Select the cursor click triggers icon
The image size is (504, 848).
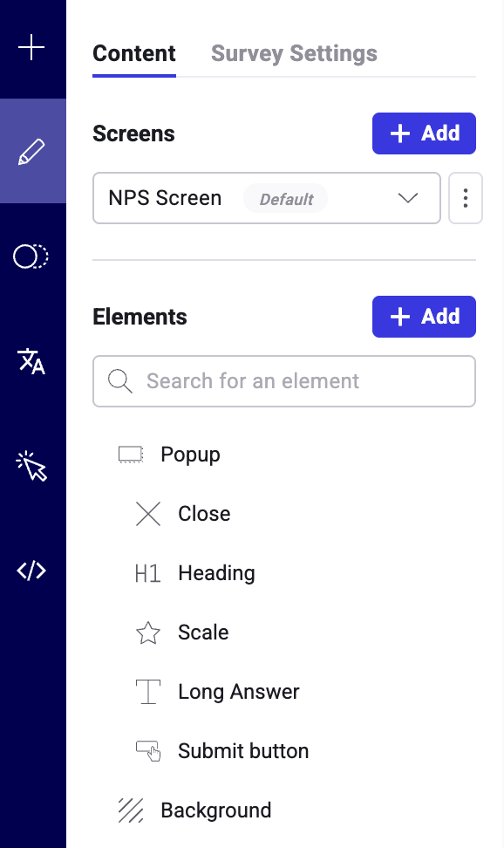pos(32,466)
